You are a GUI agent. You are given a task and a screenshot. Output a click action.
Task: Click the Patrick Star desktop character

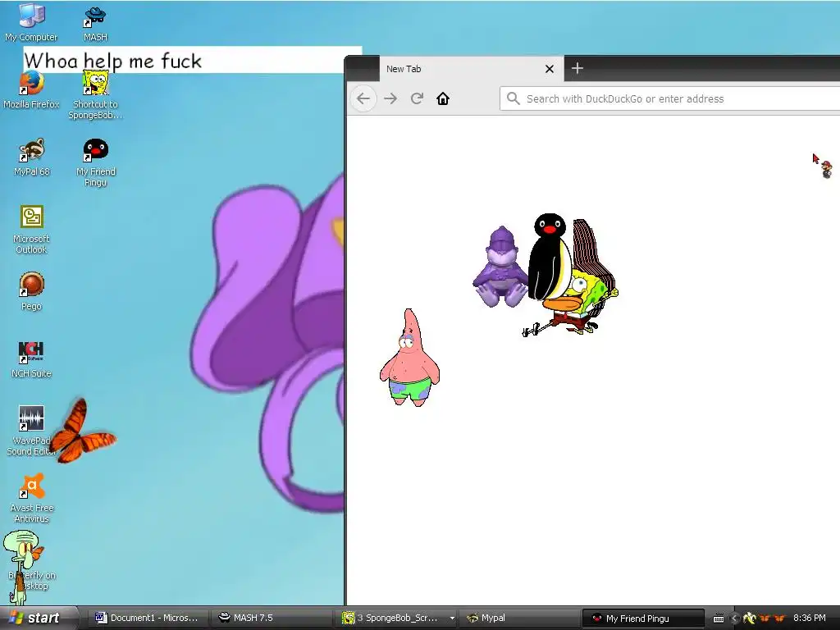[410, 358]
